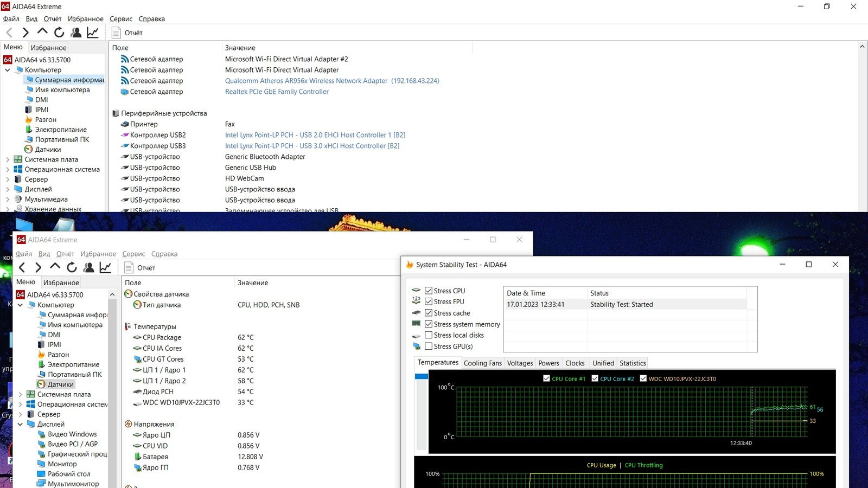Click Back arrow in top AIDA64 toolbar
This screenshot has height=488, width=868.
coord(9,33)
